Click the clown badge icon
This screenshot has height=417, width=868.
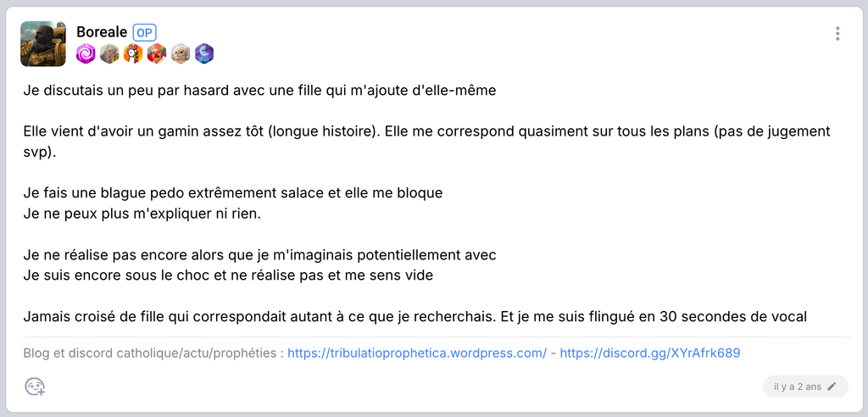[x=156, y=54]
